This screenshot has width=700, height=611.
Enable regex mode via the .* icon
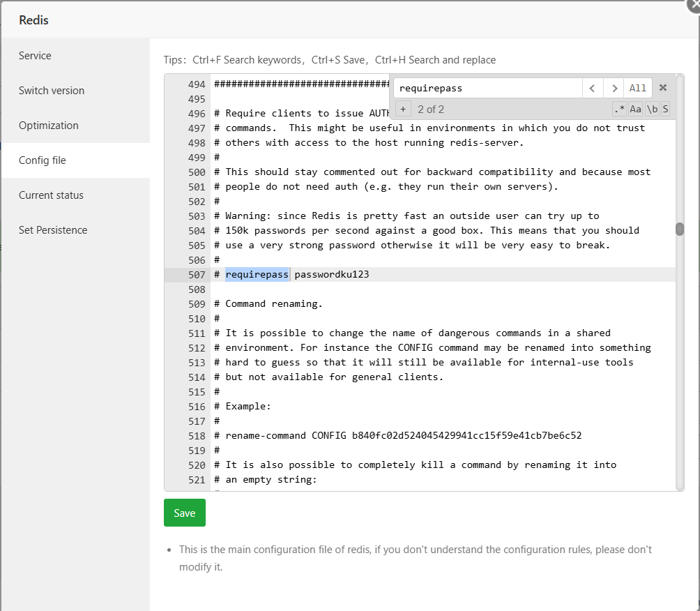(x=618, y=109)
